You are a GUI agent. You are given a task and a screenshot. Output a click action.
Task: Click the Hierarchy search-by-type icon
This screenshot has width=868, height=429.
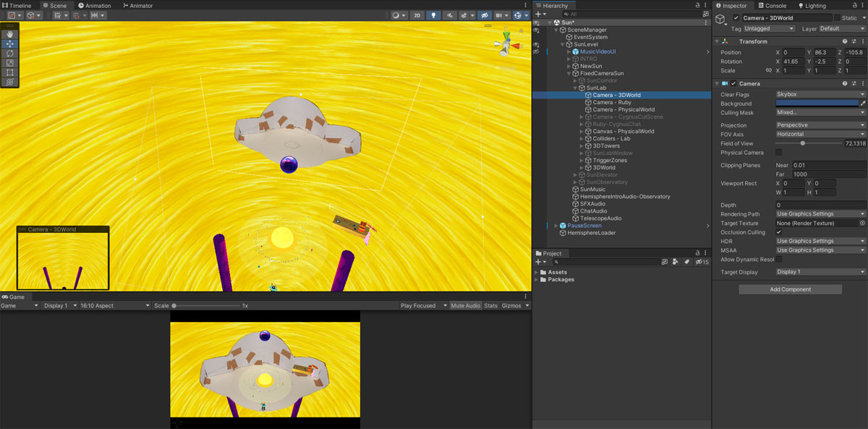[706, 14]
